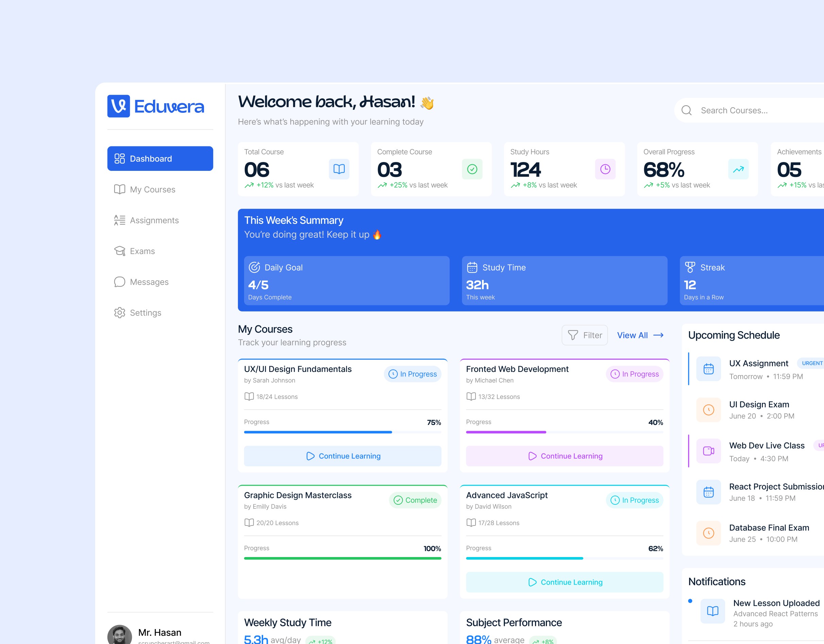The height and width of the screenshot is (644, 824).
Task: Continue Learning UX/UI Design Fundamentals
Action: (x=343, y=456)
